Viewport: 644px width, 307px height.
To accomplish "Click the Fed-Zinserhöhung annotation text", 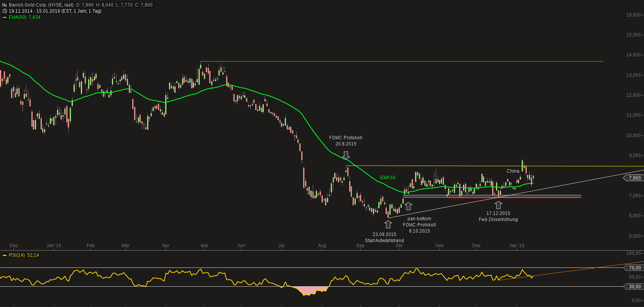I will point(498,220).
